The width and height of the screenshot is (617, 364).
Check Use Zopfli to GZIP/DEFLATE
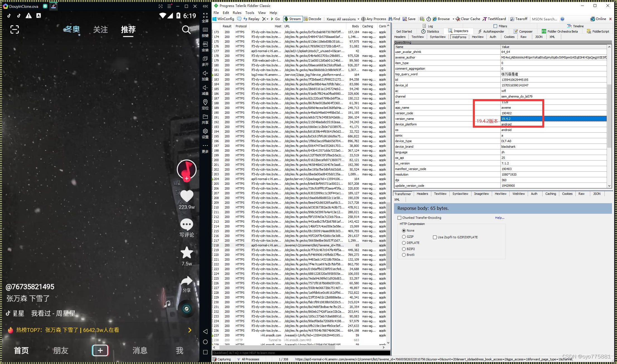(x=435, y=237)
